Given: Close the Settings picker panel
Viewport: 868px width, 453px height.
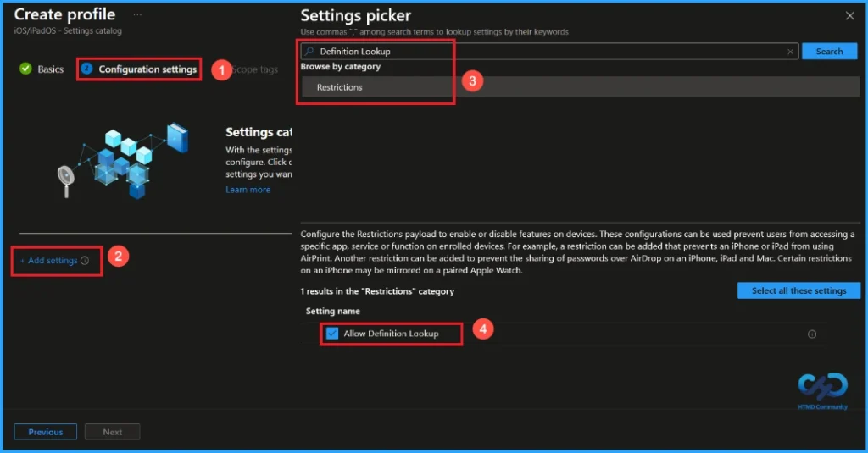Looking at the screenshot, I should pos(849,16).
